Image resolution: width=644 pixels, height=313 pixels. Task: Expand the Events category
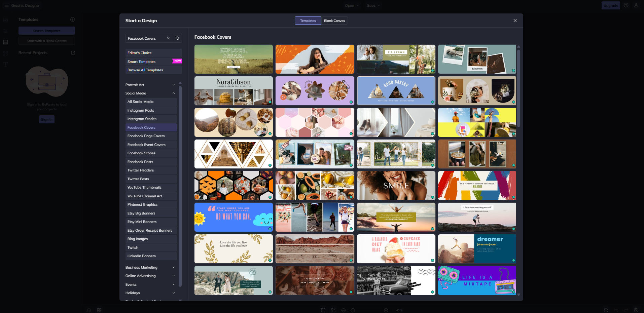click(x=150, y=284)
